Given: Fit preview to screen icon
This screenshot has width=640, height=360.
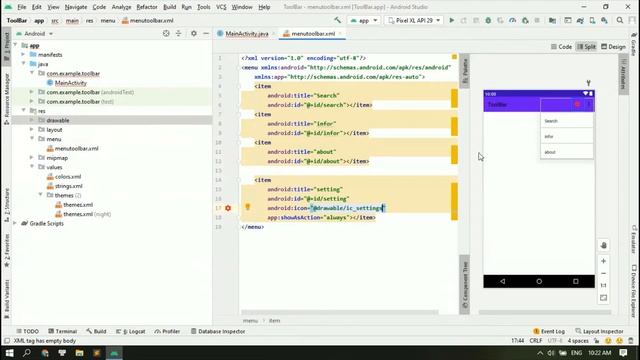Looking at the screenshot, I should click(604, 298).
